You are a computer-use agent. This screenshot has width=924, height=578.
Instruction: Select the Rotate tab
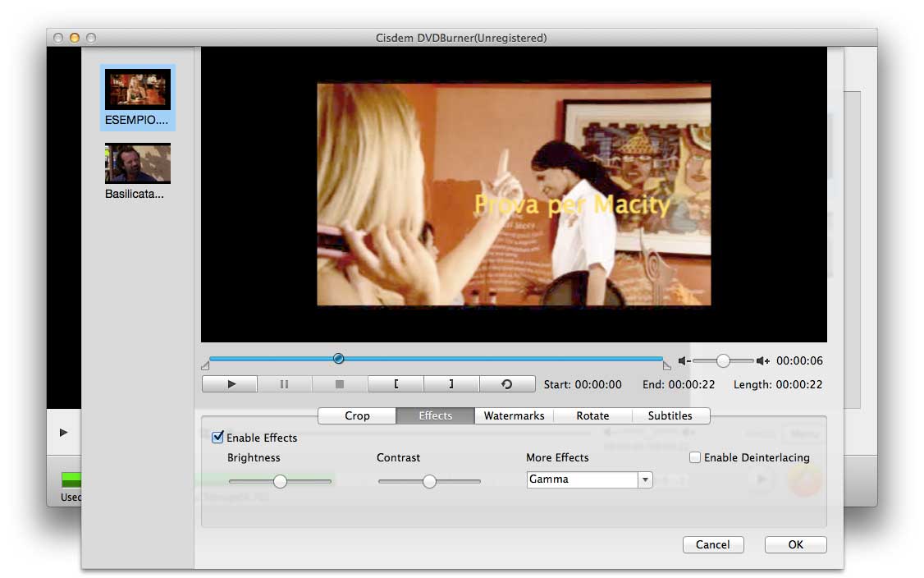pyautogui.click(x=592, y=415)
